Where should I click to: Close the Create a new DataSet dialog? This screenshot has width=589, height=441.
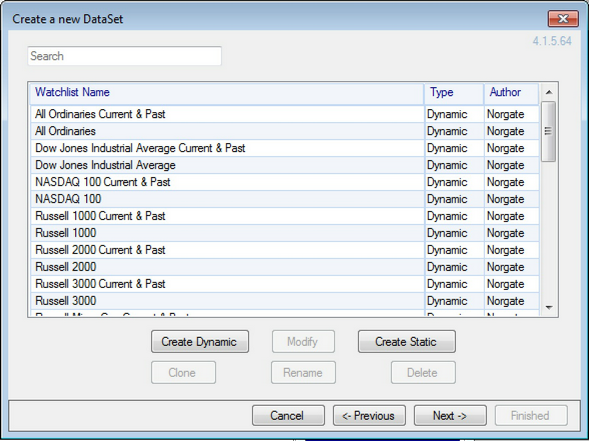(x=563, y=19)
